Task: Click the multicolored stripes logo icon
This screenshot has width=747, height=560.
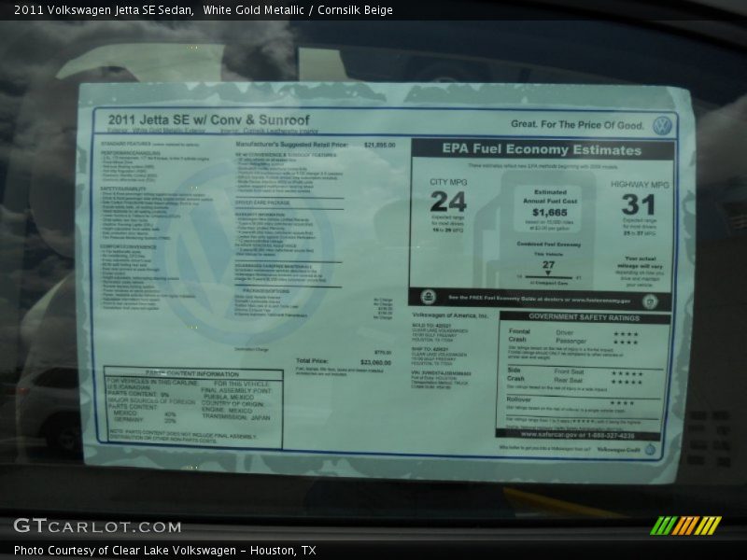Action: [x=685, y=525]
